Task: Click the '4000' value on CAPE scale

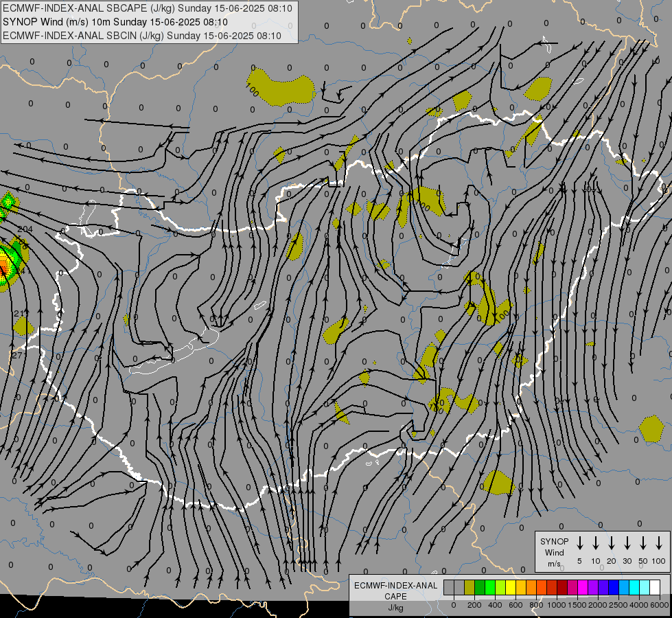Action: (639, 605)
